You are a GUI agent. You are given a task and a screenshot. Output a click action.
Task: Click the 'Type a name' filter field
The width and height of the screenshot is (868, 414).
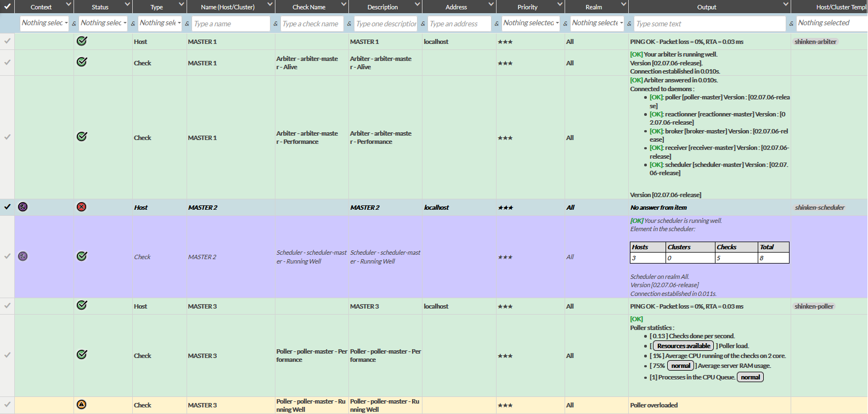pos(230,24)
